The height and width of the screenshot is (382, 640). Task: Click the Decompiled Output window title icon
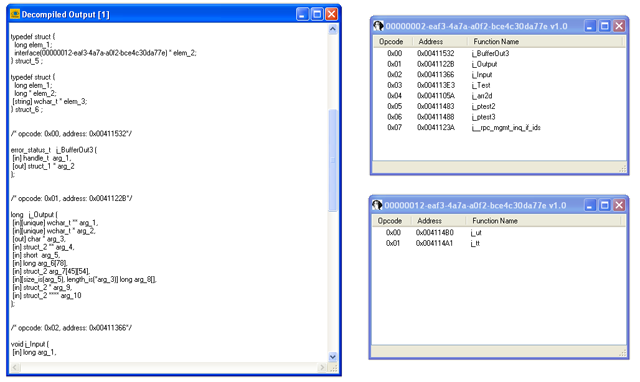(x=15, y=14)
